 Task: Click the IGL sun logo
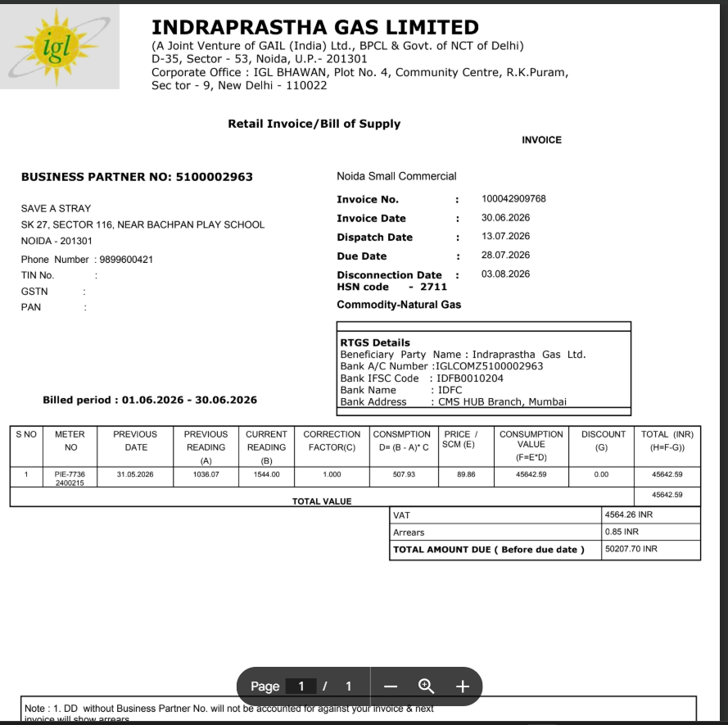tap(59, 47)
